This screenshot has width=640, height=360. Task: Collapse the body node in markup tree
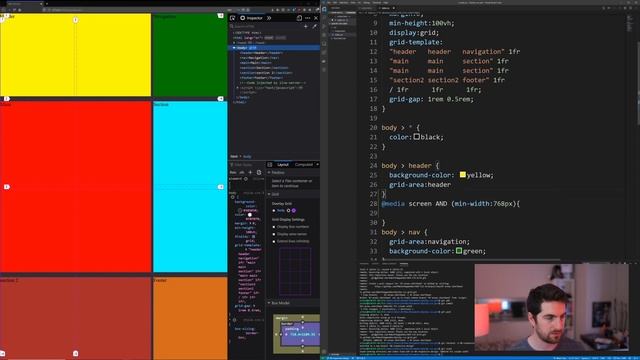(x=234, y=48)
